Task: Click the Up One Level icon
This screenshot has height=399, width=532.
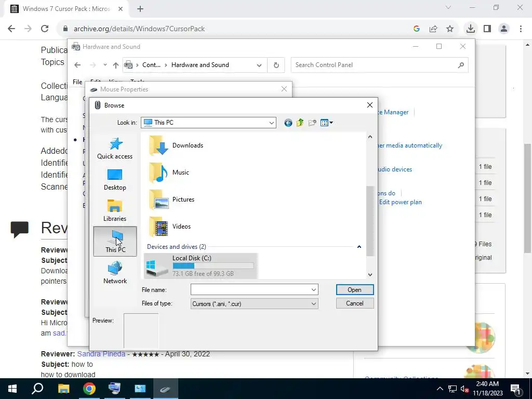Action: 300,123
